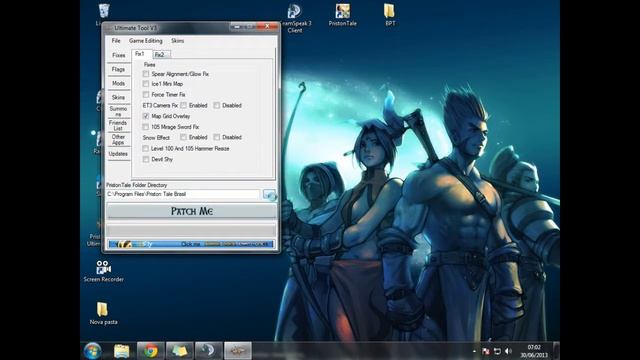640x360 pixels.
Task: Check Snow Effect Enabled box
Action: (x=184, y=137)
